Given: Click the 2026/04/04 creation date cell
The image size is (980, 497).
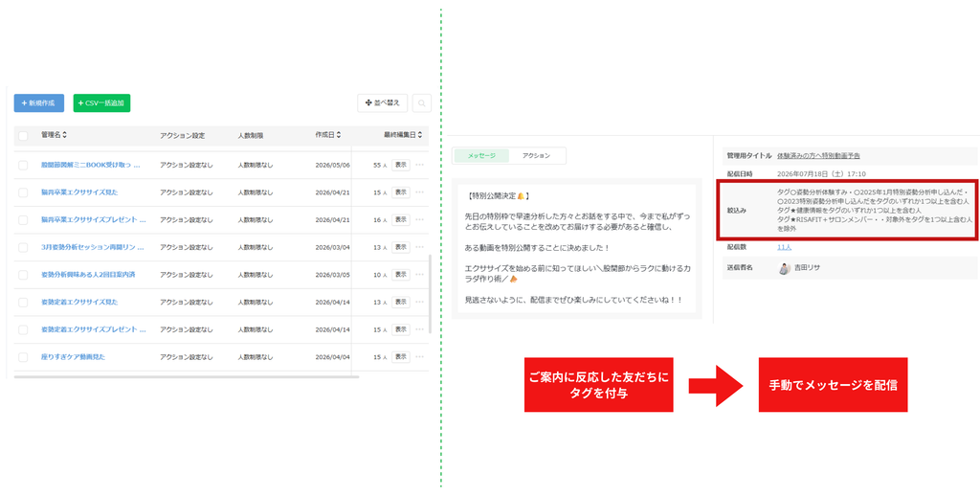Looking at the screenshot, I should [x=332, y=357].
